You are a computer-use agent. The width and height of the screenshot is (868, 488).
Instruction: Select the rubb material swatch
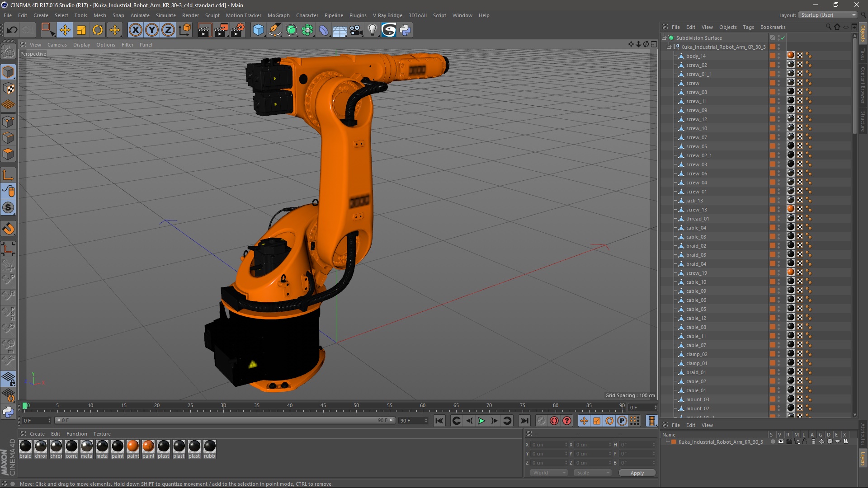coord(210,446)
